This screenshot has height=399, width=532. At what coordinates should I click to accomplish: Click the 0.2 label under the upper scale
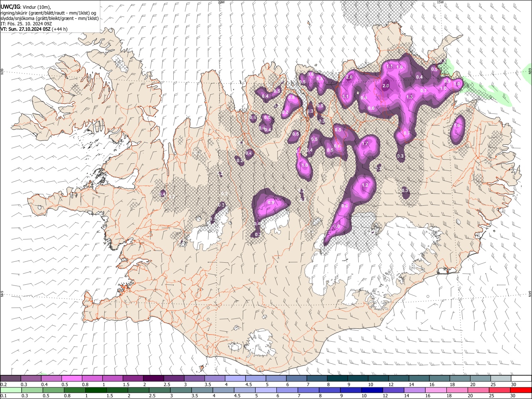click(3, 384)
